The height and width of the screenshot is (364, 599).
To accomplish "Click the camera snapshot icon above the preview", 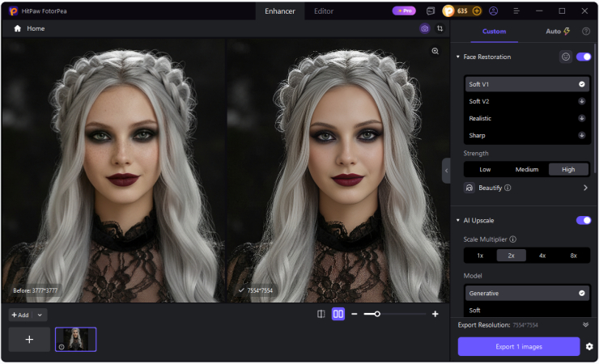I will 424,28.
